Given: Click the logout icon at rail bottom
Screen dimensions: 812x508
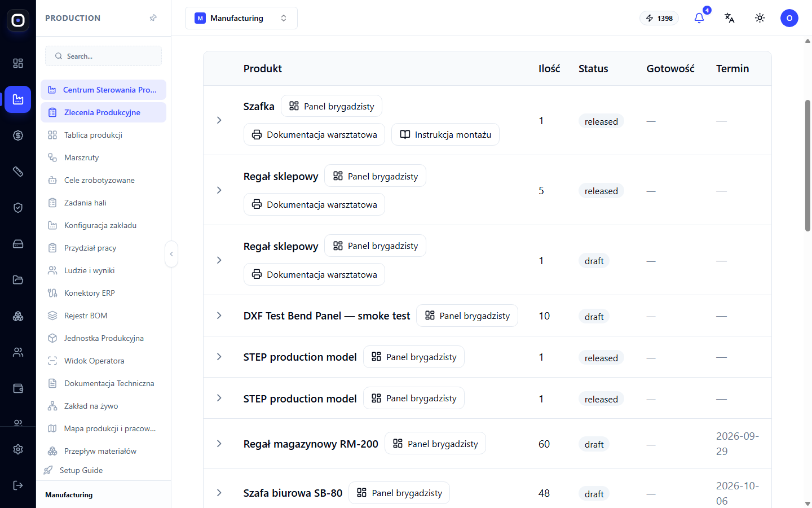Looking at the screenshot, I should point(18,485).
